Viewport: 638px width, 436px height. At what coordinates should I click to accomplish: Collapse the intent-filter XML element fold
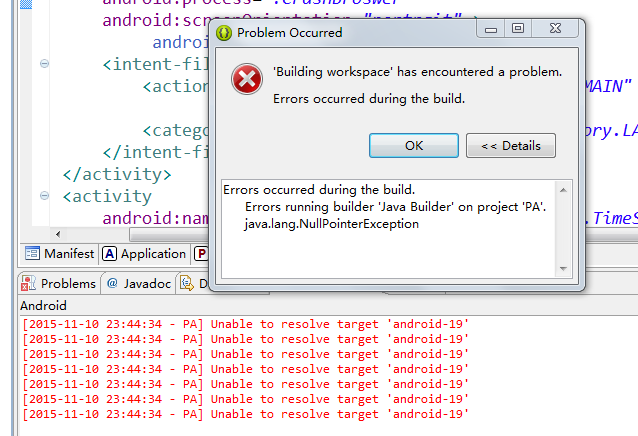(44, 63)
